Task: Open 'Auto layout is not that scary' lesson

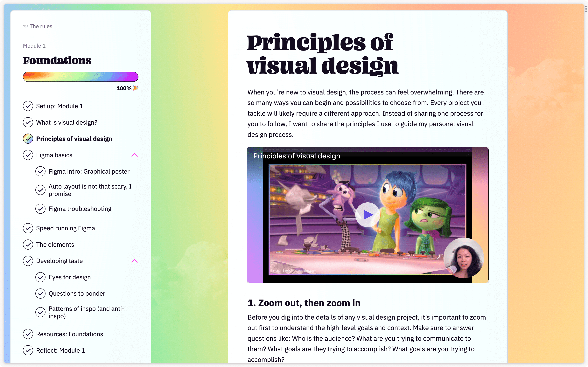Action: tap(90, 190)
